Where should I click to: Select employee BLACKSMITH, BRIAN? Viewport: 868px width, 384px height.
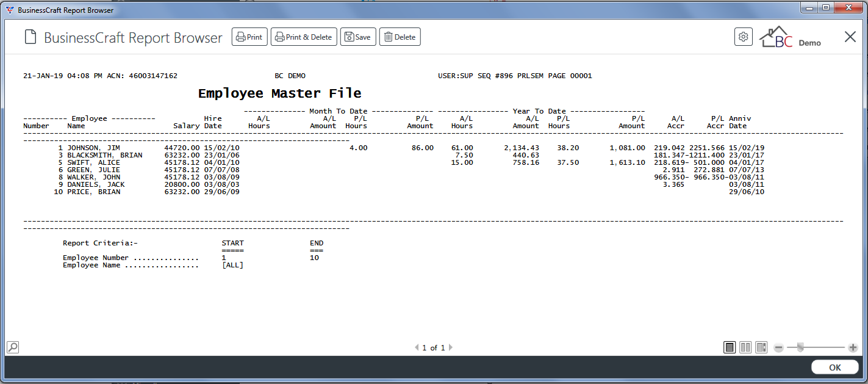pyautogui.click(x=104, y=155)
